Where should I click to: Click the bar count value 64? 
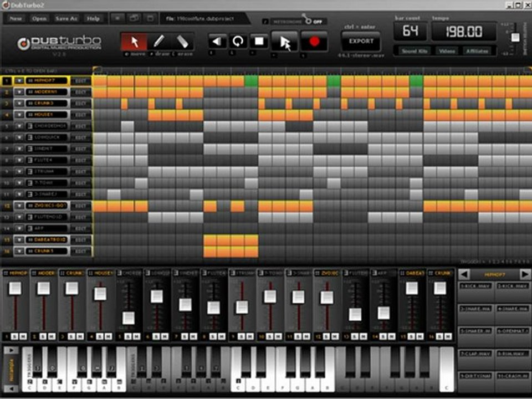[411, 31]
